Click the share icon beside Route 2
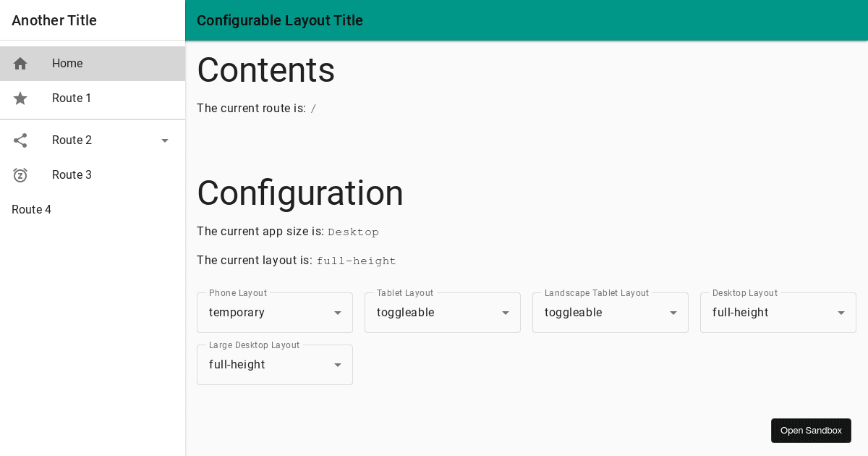 pyautogui.click(x=20, y=140)
